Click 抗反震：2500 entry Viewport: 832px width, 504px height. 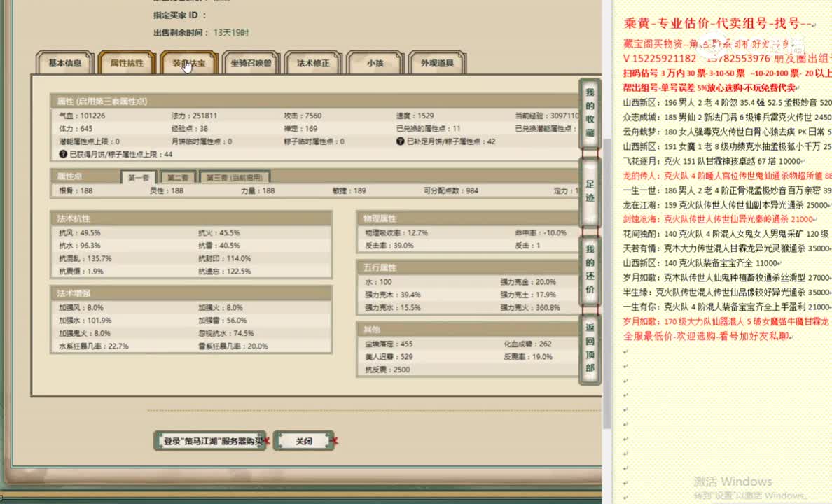click(x=387, y=369)
